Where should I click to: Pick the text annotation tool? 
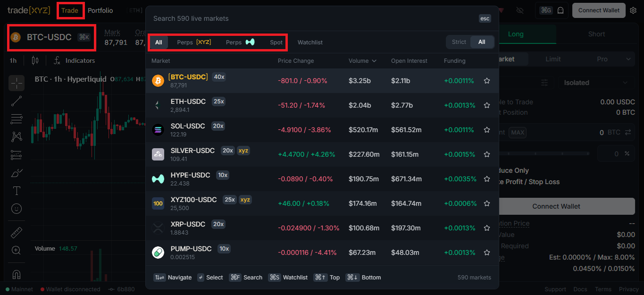(17, 191)
